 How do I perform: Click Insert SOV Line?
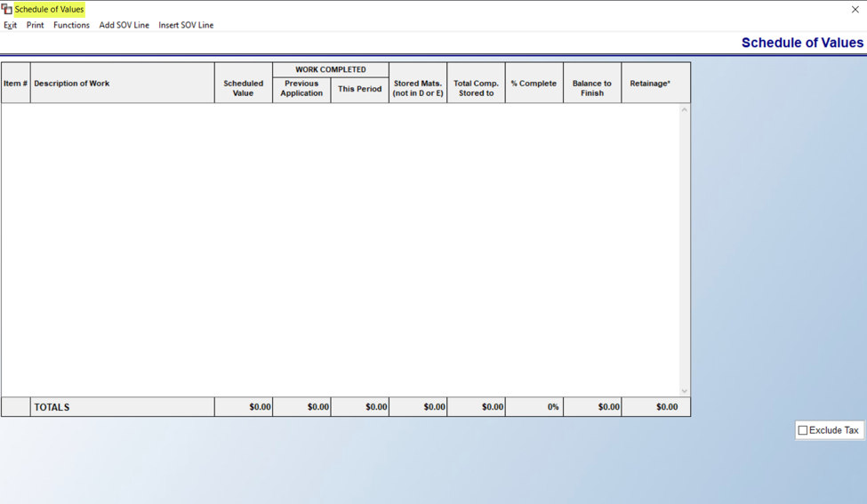pos(186,25)
